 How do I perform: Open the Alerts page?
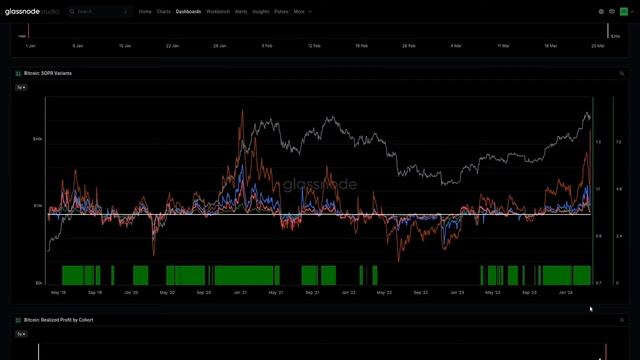241,11
